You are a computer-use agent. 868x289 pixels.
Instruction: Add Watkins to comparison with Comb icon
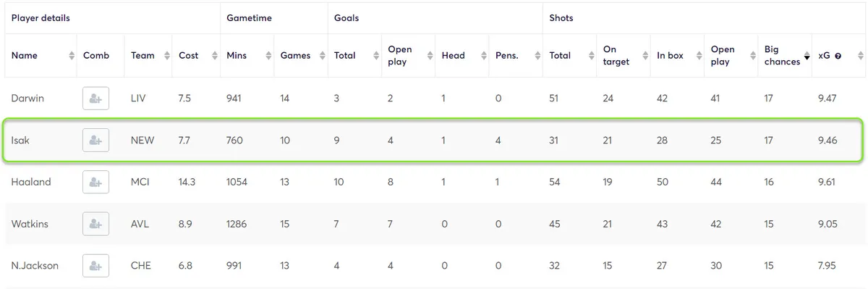[x=95, y=224]
